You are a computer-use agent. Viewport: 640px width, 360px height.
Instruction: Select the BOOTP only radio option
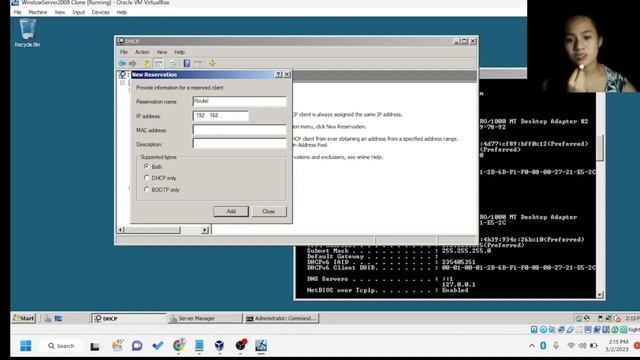click(x=147, y=189)
